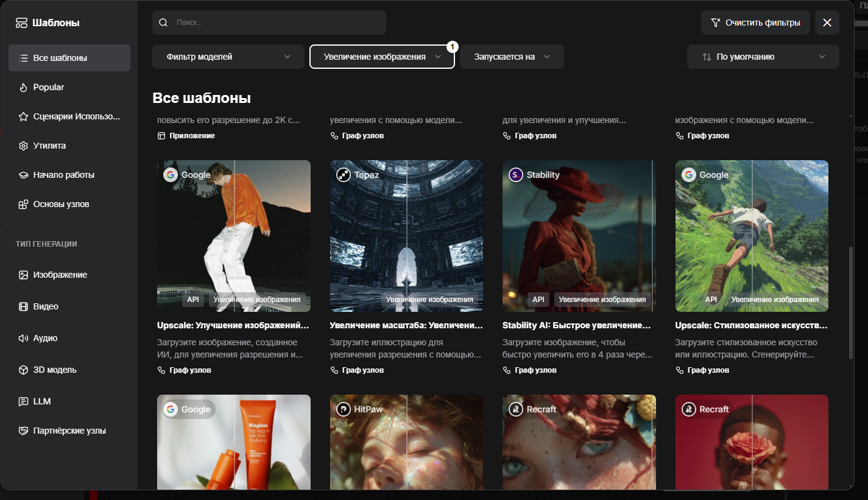The height and width of the screenshot is (500, 868).
Task: Click the speaker icon beside Аудио
Action: pyautogui.click(x=23, y=338)
